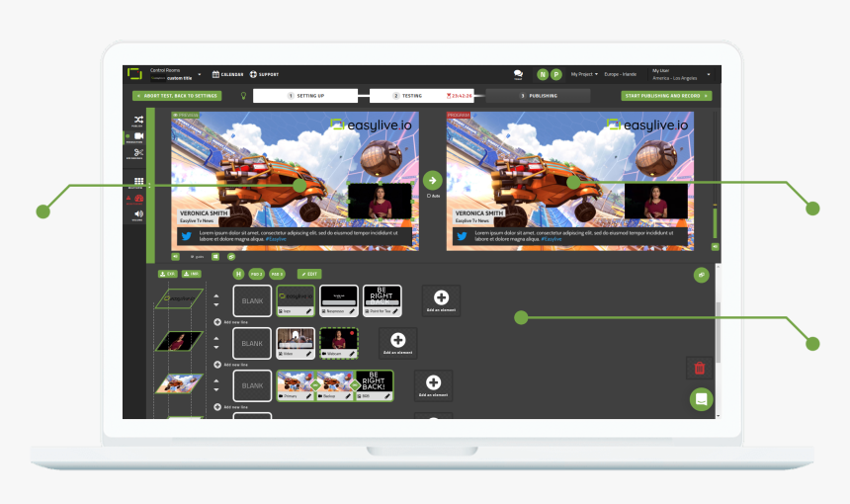
Task: Open the Production camera icon in sidebar
Action: (138, 136)
